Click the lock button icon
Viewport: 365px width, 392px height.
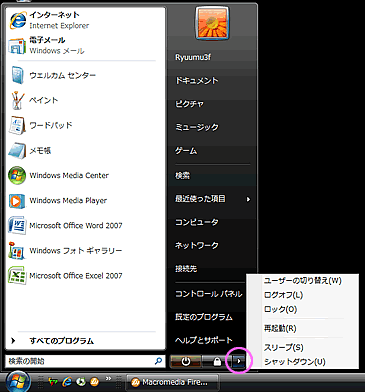click(x=217, y=362)
